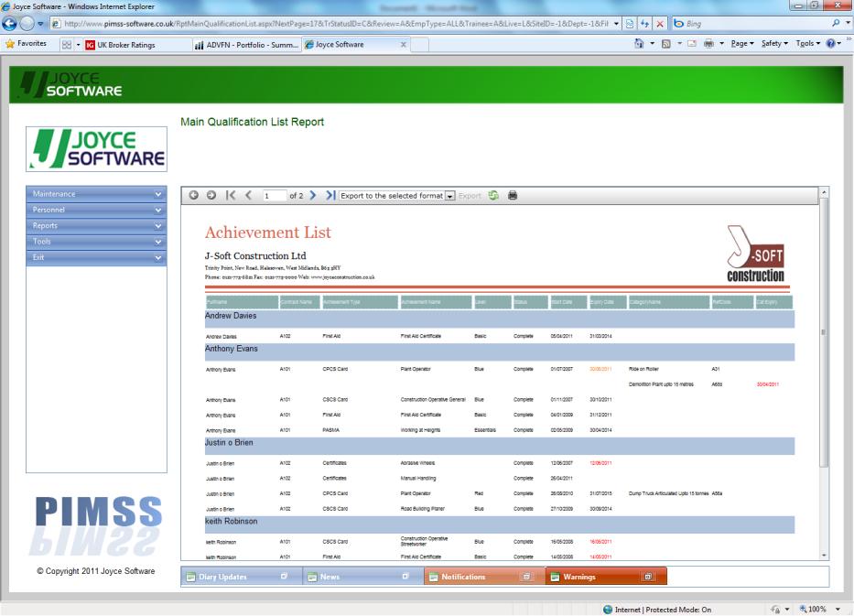Go to first report page
The height and width of the screenshot is (616, 854).
click(x=231, y=195)
